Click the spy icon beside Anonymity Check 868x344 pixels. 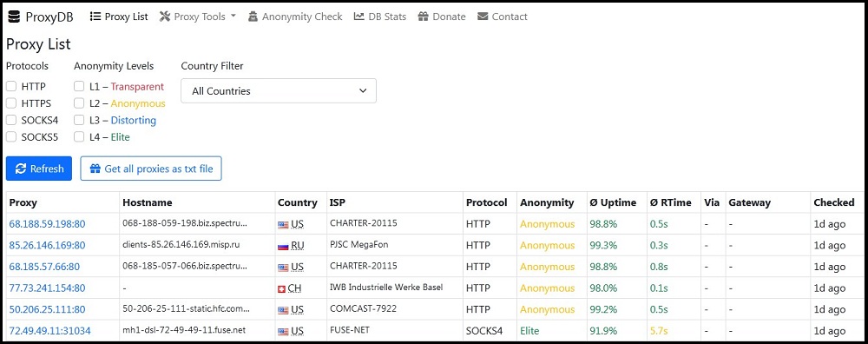[x=253, y=17]
